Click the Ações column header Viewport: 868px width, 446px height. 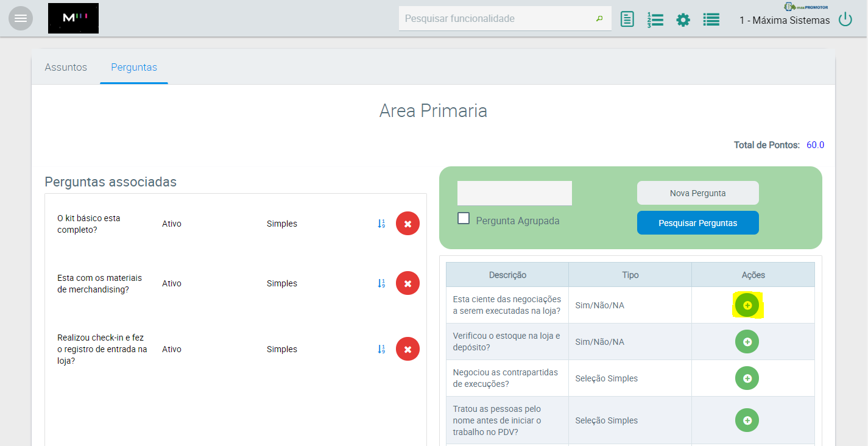(753, 275)
